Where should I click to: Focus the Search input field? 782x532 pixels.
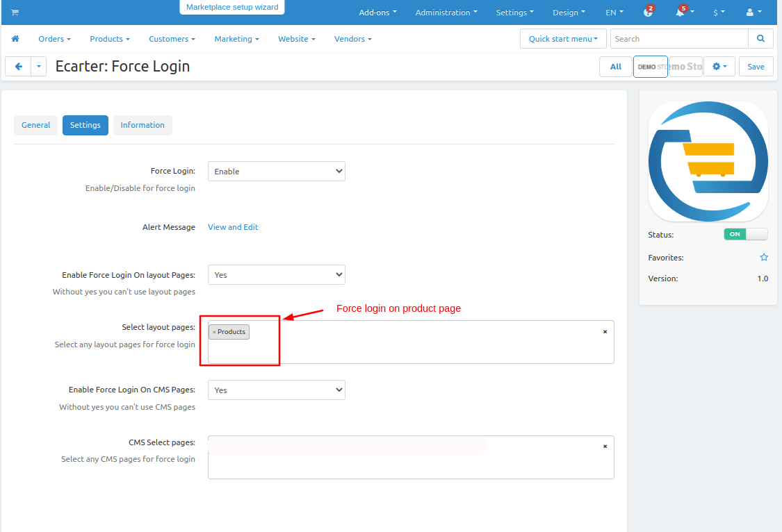[x=679, y=39]
